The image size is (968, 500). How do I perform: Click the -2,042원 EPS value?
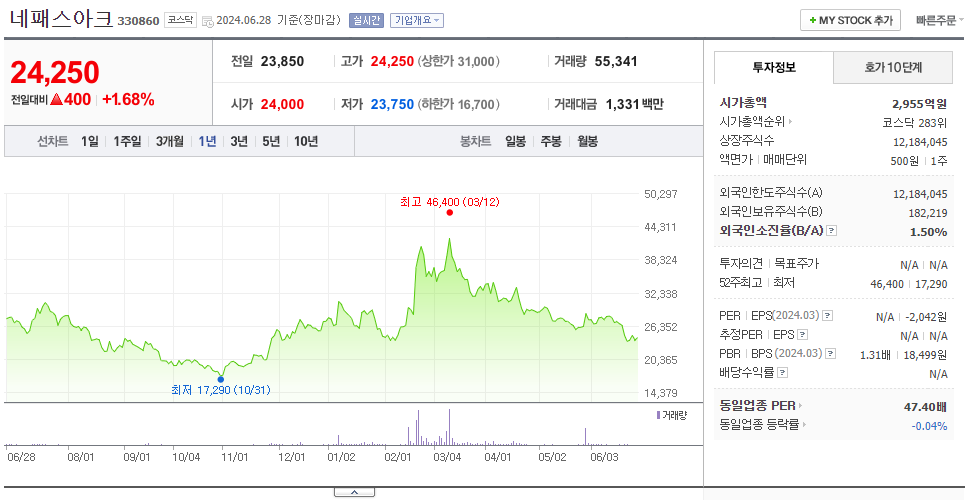tap(926, 317)
